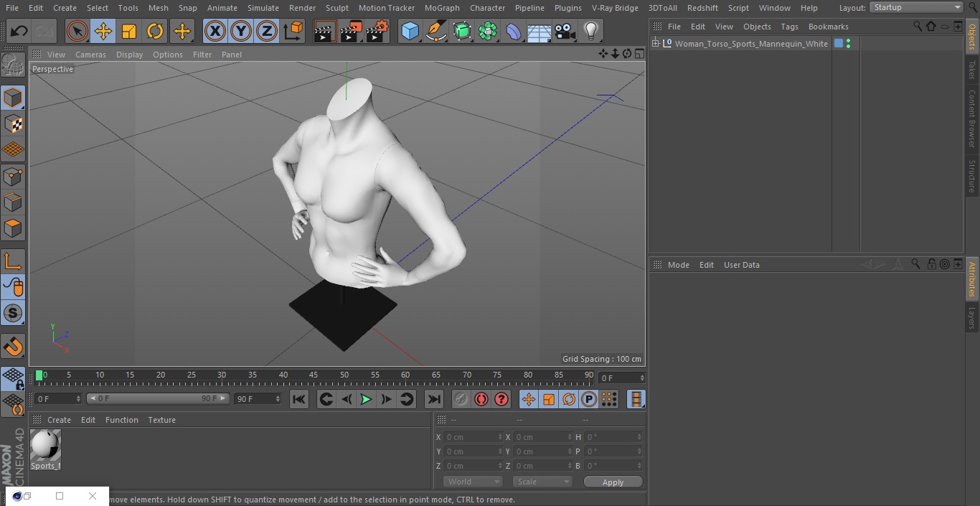Image resolution: width=980 pixels, height=506 pixels.
Task: Open the spline pen tool
Action: [435, 32]
